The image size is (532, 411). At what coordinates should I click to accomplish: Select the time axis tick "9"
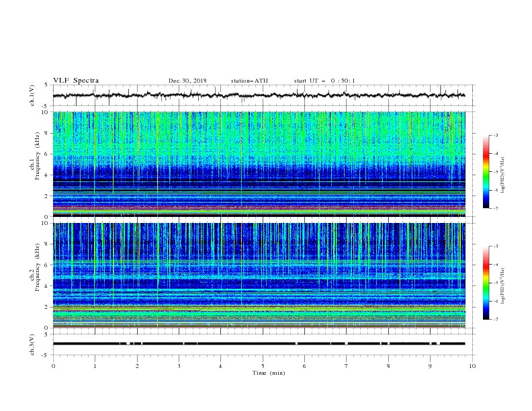(430, 366)
